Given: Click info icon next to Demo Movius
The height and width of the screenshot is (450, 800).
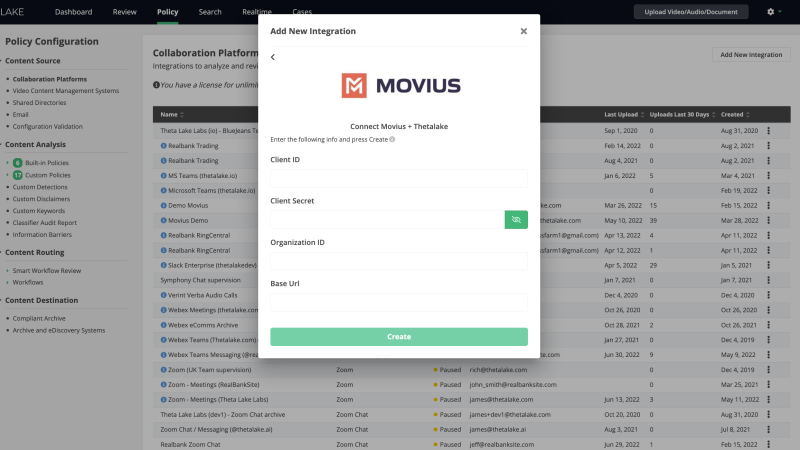Looking at the screenshot, I should point(163,205).
